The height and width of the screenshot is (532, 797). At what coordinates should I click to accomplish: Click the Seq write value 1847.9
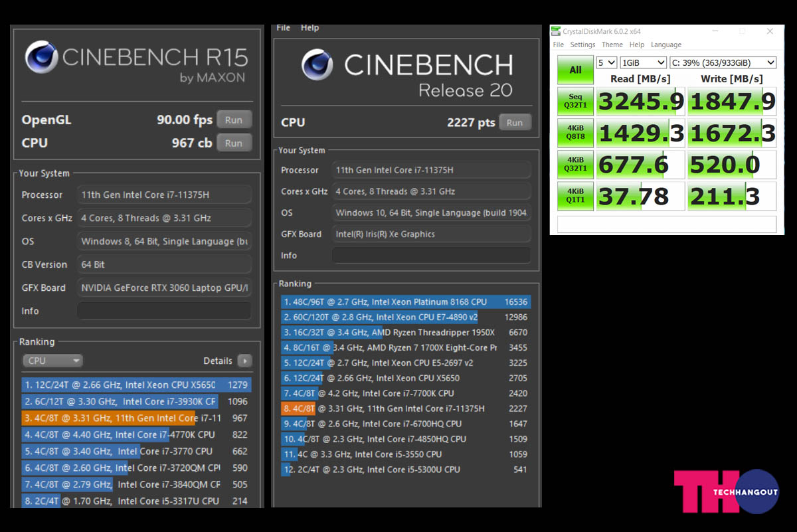tap(732, 102)
